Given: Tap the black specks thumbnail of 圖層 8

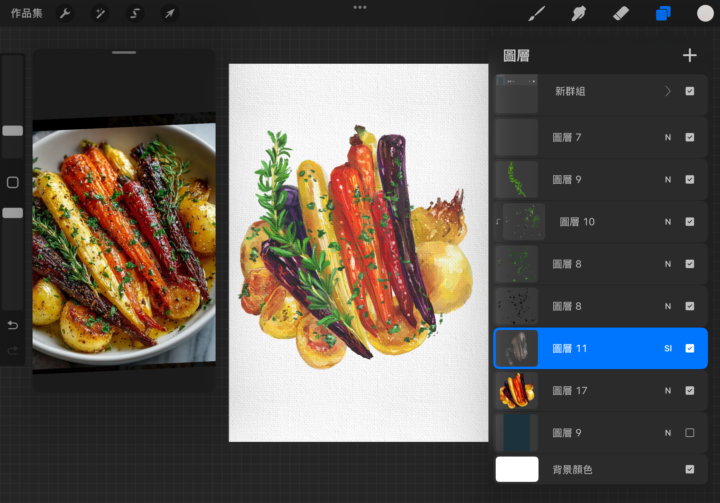Looking at the screenshot, I should (517, 306).
